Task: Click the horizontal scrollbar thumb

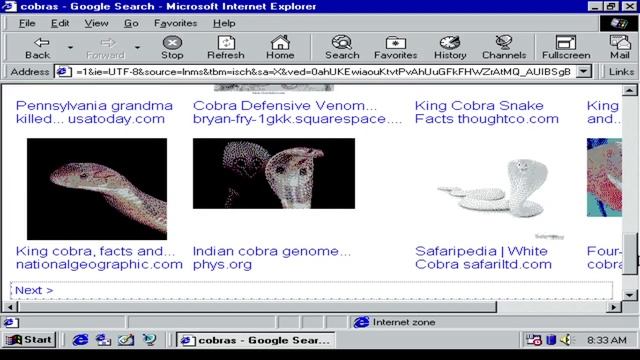Action: point(257,307)
